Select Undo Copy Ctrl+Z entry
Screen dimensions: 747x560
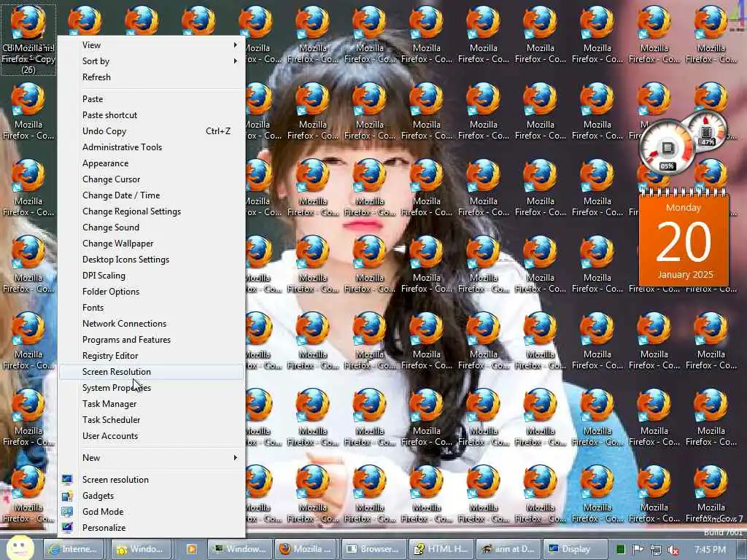[x=152, y=131]
